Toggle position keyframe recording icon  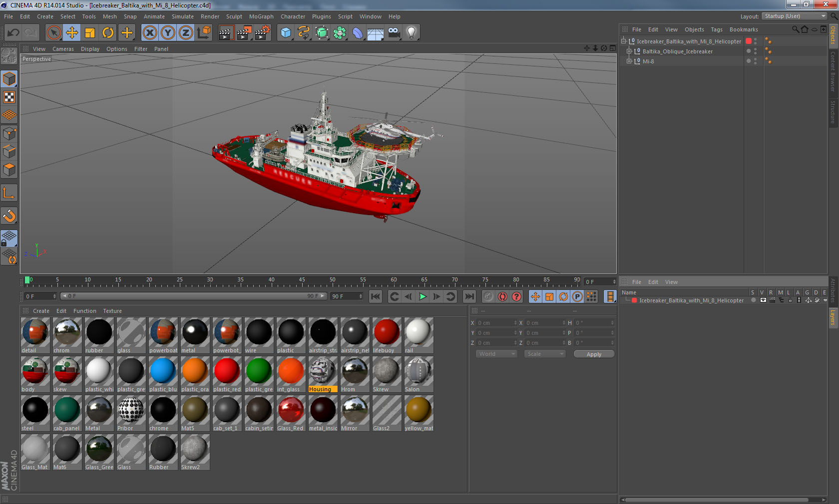click(535, 296)
